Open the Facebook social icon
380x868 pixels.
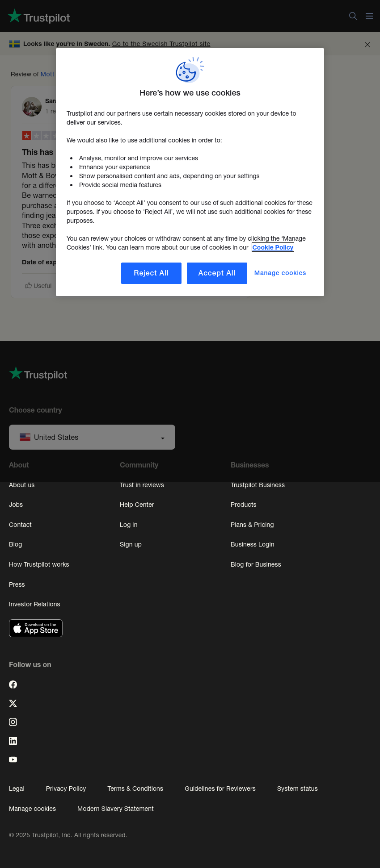point(13,684)
